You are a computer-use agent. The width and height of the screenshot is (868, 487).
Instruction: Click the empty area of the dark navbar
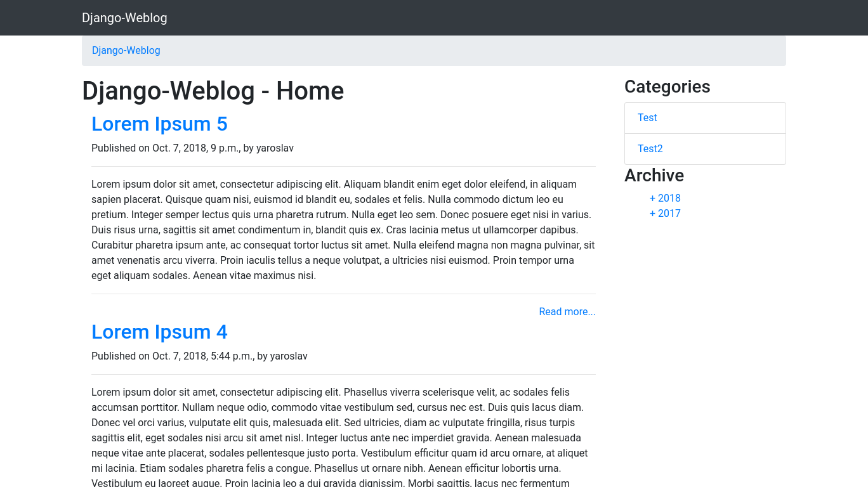[x=508, y=18]
